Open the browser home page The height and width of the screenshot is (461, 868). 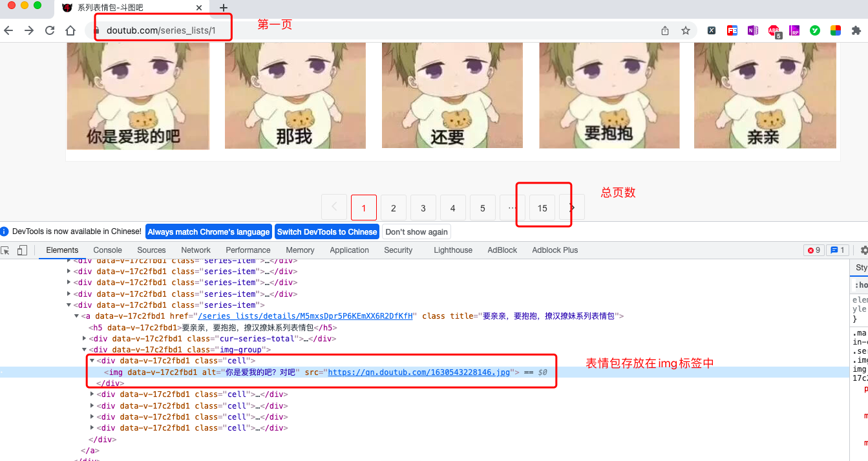(70, 30)
